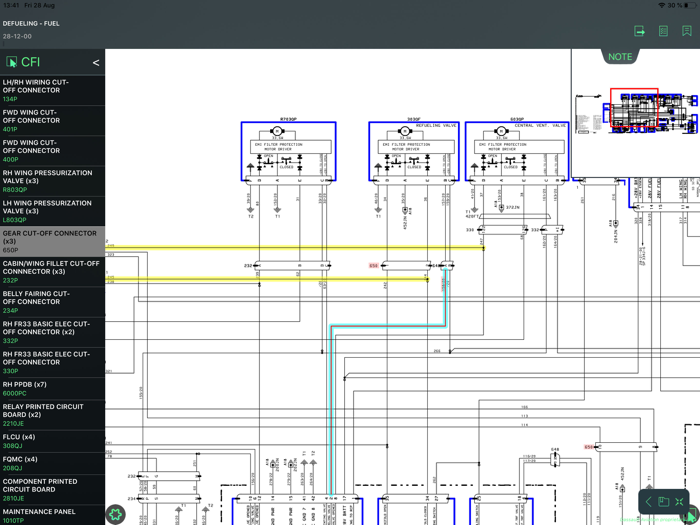
Task: Select GEAR CUT-OFF CONNECTOR 650P item
Action: (52, 241)
